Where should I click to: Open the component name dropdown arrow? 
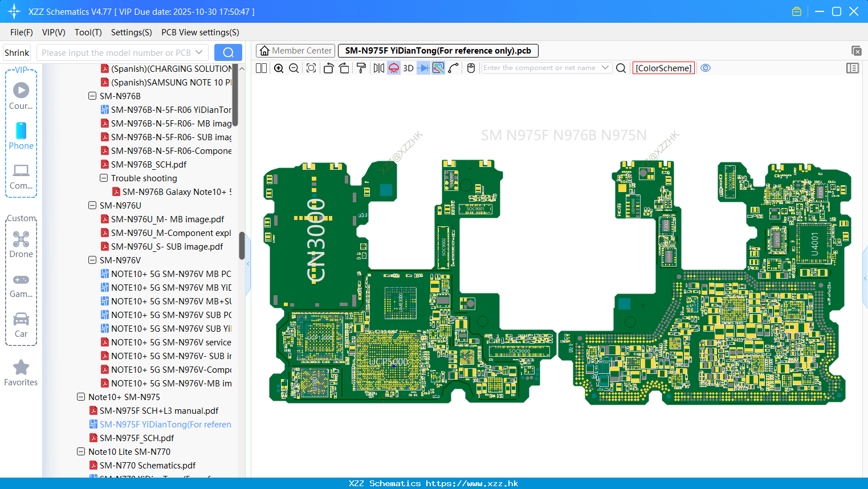pyautogui.click(x=605, y=68)
